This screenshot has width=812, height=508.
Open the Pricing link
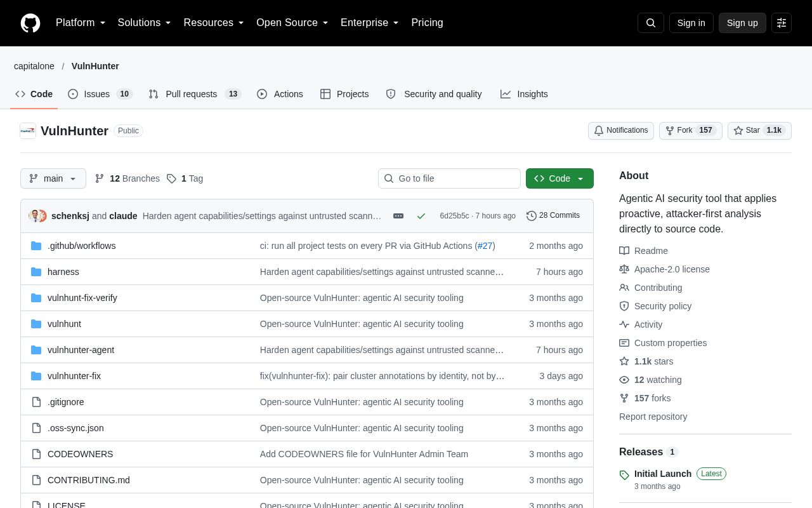click(x=427, y=23)
